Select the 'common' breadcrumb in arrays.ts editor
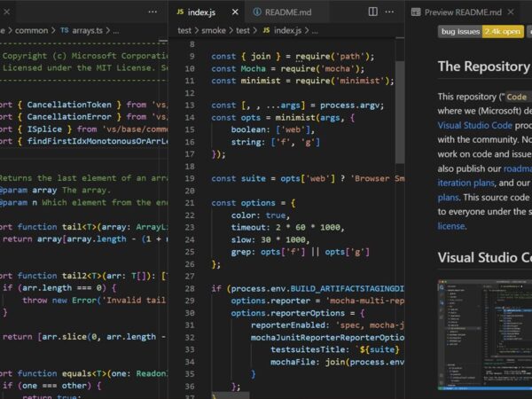This screenshot has height=399, width=532. click(x=31, y=30)
